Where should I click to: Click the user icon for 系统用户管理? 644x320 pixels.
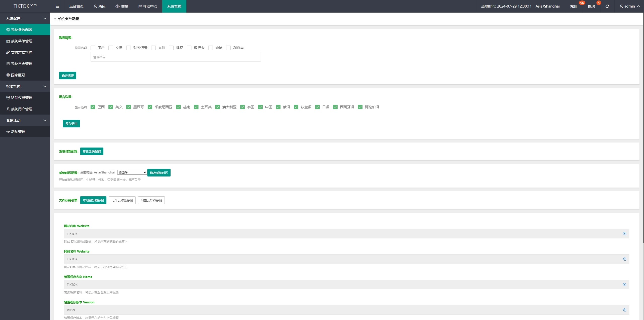pos(8,109)
